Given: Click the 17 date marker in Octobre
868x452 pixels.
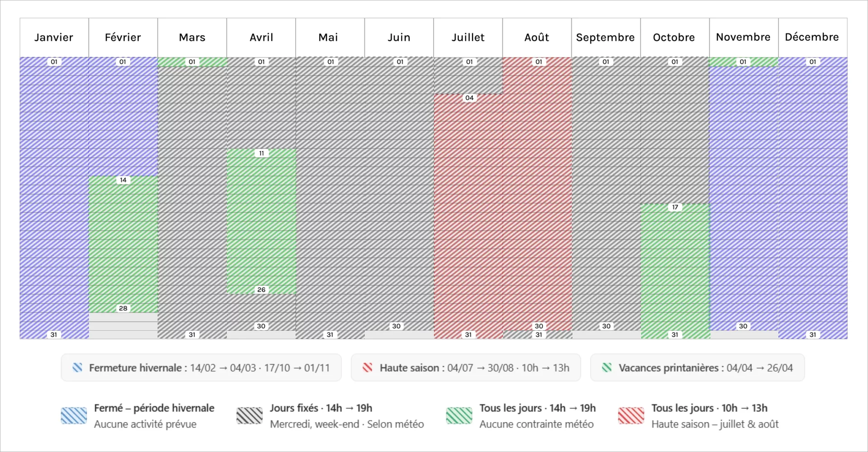Looking at the screenshot, I should coord(675,207).
